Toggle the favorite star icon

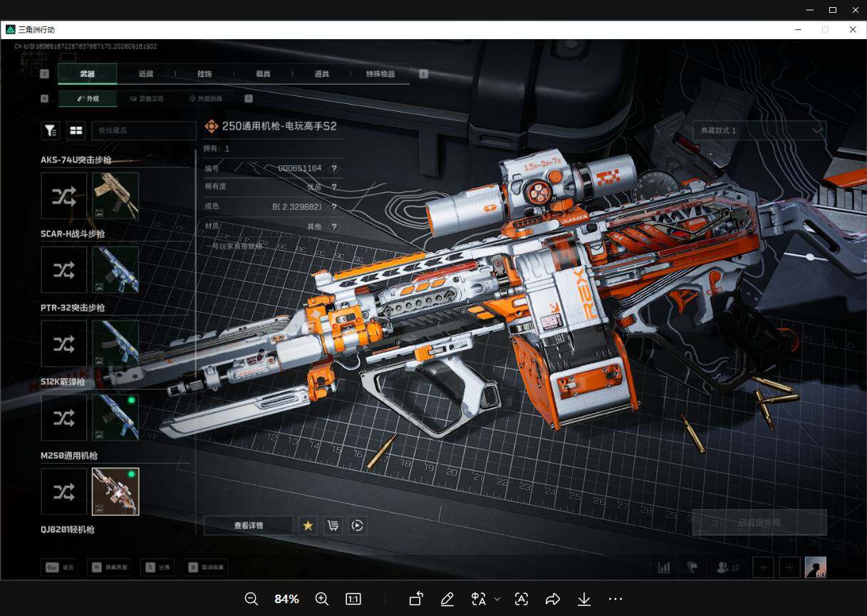coord(308,526)
